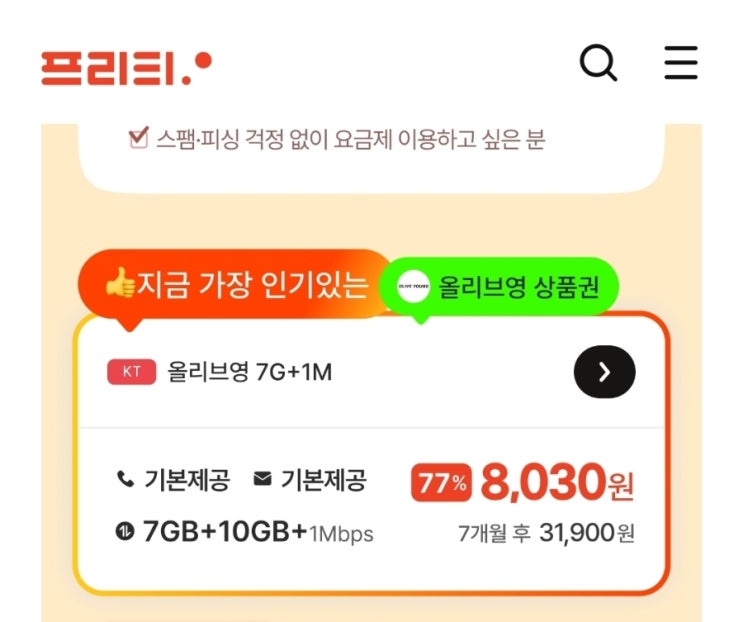This screenshot has width=743, height=622.
Task: Click the 77% discount badge
Action: pyautogui.click(x=441, y=483)
